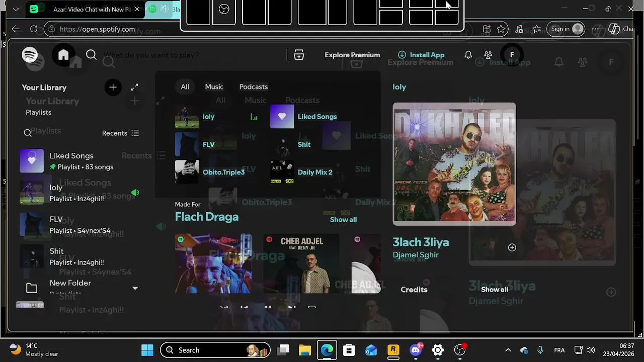
Task: Focus the 'What do you want to play?' field
Action: pyautogui.click(x=191, y=55)
